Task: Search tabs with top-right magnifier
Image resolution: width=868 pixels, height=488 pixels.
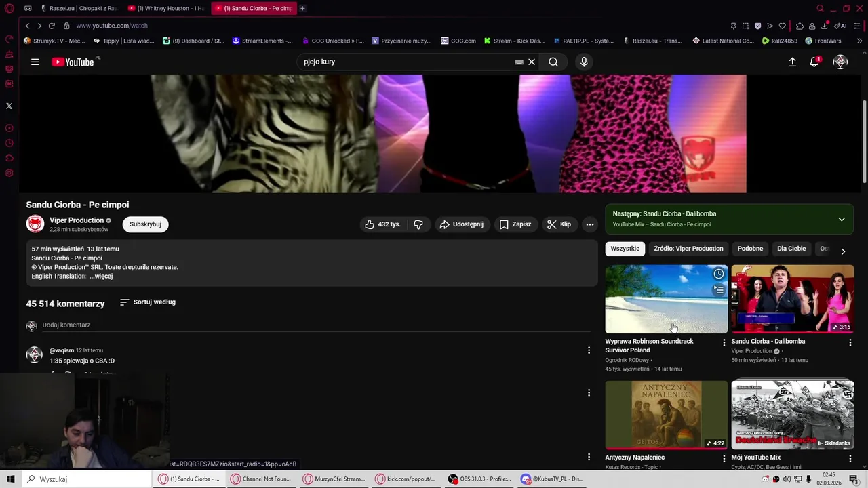Action: click(820, 8)
